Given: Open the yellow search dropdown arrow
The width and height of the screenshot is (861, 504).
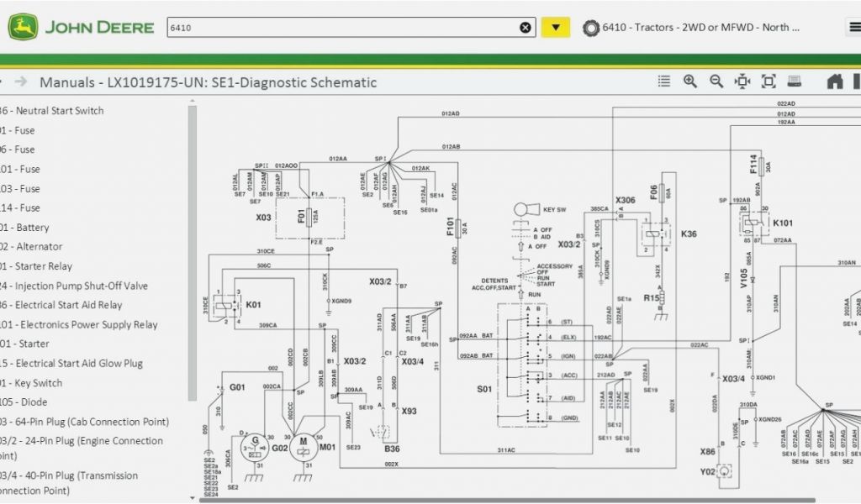Looking at the screenshot, I should pos(555,28).
